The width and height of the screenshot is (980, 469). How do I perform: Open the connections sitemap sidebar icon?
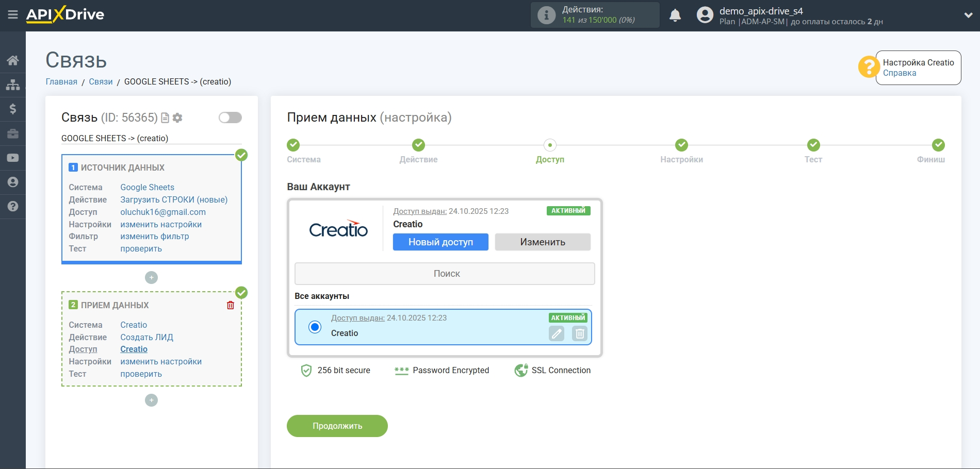(13, 85)
